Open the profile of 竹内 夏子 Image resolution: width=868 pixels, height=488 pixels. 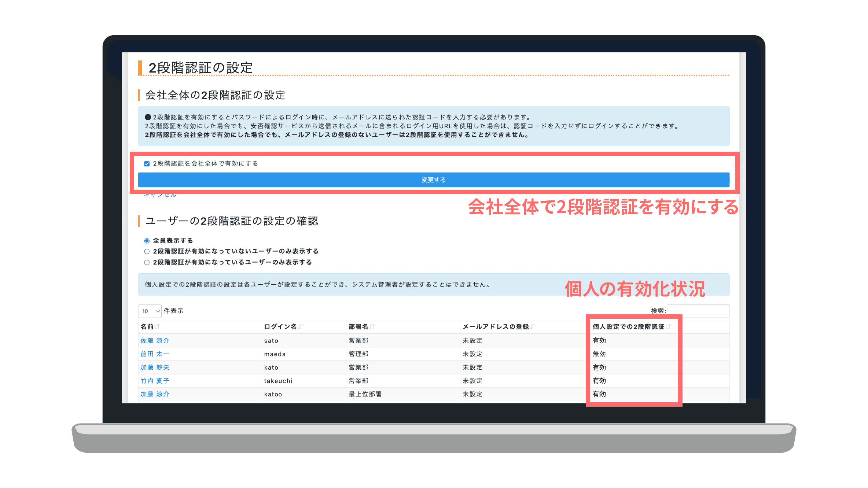pyautogui.click(x=154, y=381)
